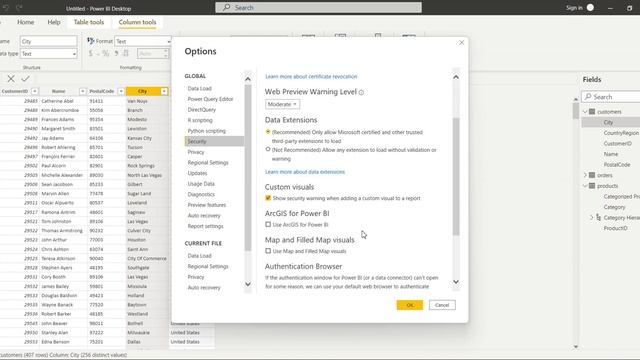The height and width of the screenshot is (360, 640).
Task: Select the CountryRegion field in Fields
Action: coord(621,133)
